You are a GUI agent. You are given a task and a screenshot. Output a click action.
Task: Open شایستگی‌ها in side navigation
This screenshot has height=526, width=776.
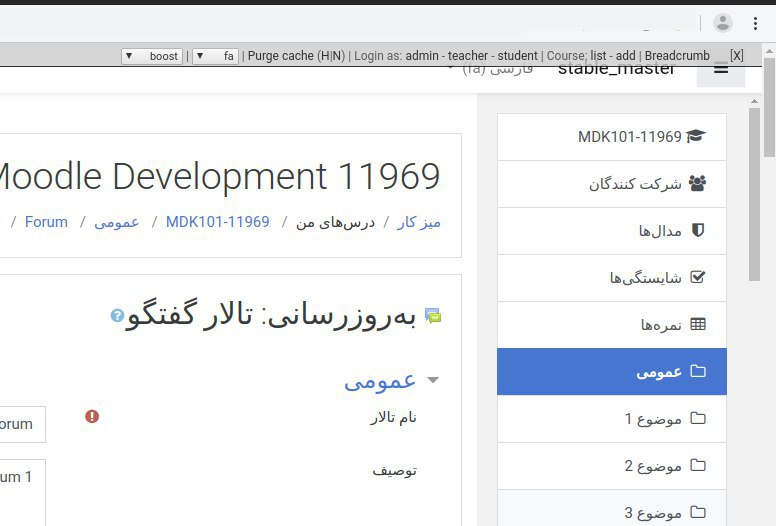612,278
